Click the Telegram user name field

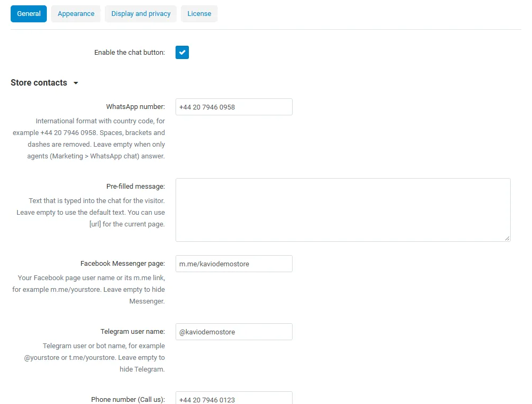pos(234,332)
